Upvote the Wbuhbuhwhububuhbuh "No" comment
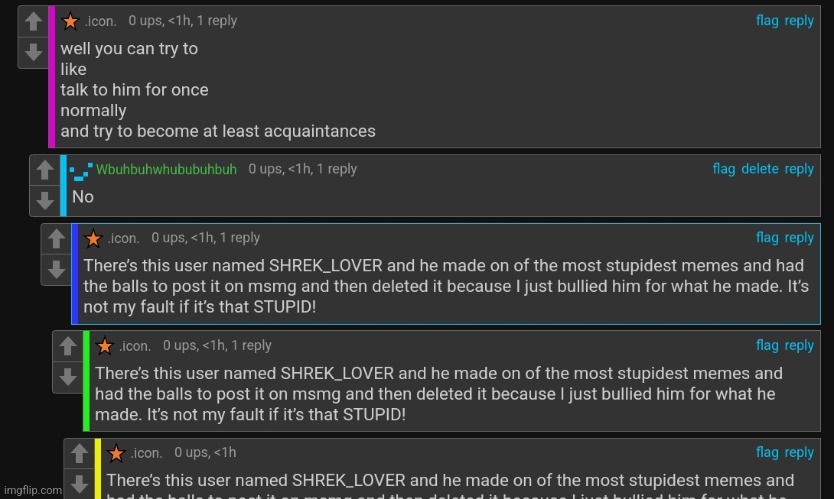This screenshot has width=834, height=499. (x=44, y=171)
